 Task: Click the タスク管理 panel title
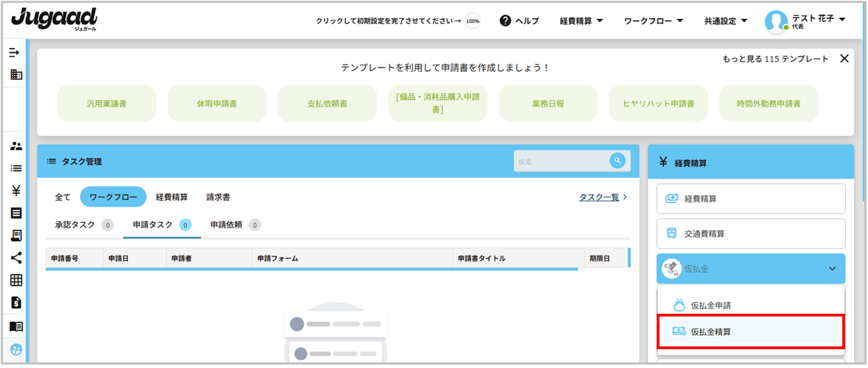[x=81, y=161]
